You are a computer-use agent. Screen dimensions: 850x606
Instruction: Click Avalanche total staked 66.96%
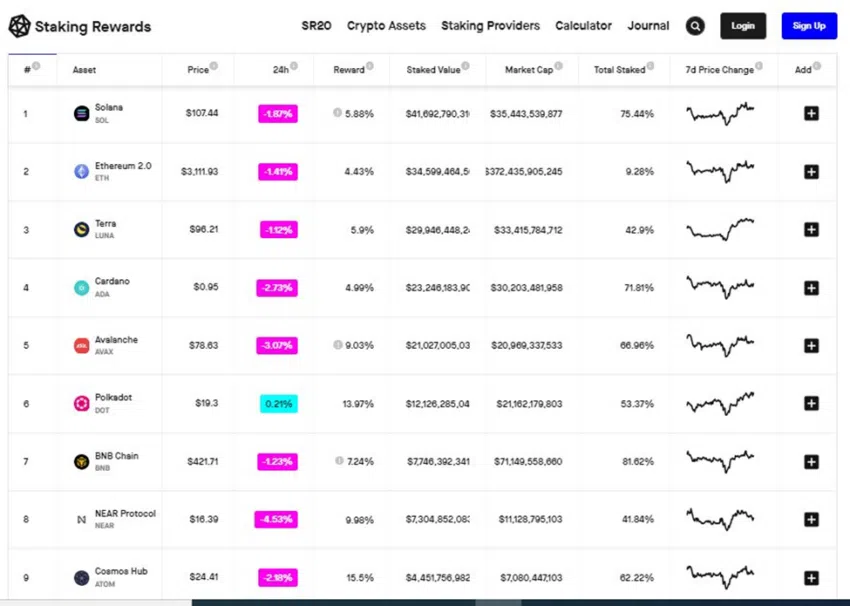pos(637,345)
